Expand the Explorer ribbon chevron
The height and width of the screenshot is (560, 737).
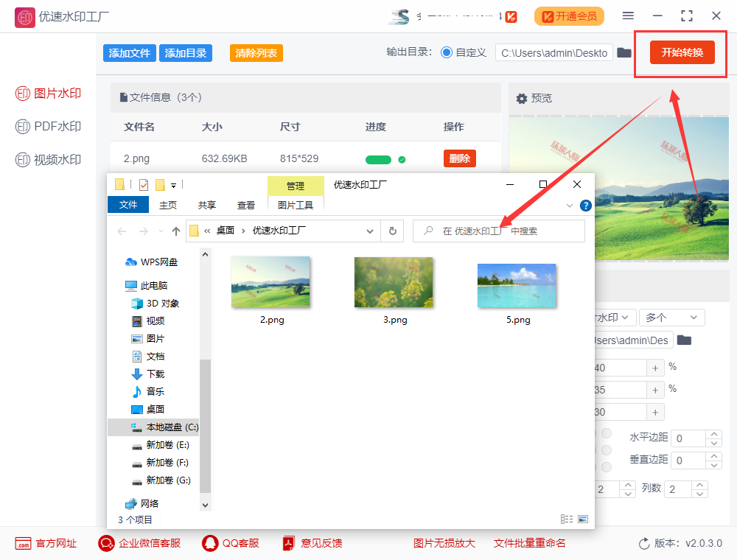(x=570, y=206)
